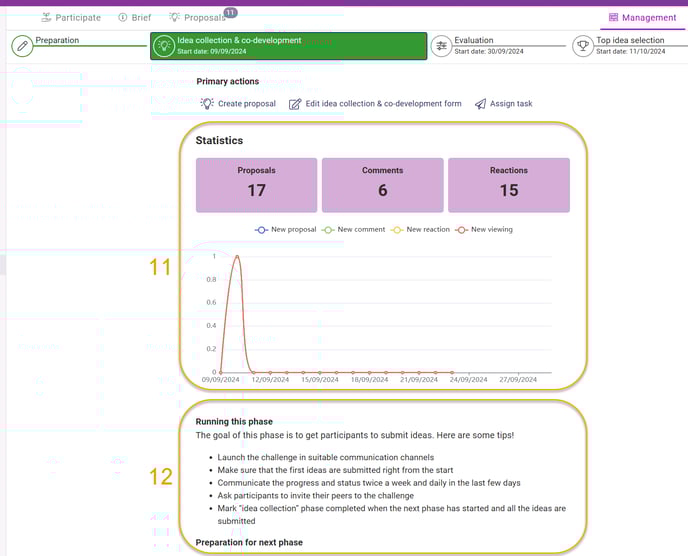Image resolution: width=688 pixels, height=556 pixels.
Task: Click the Assign task paper plane icon
Action: pos(480,104)
